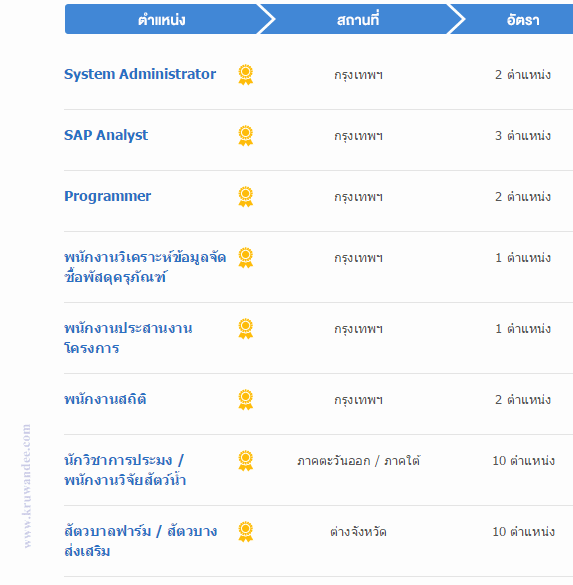Click the badge next to พนักงานประสานงานโครงการ
This screenshot has width=573, height=585.
pyautogui.click(x=245, y=329)
